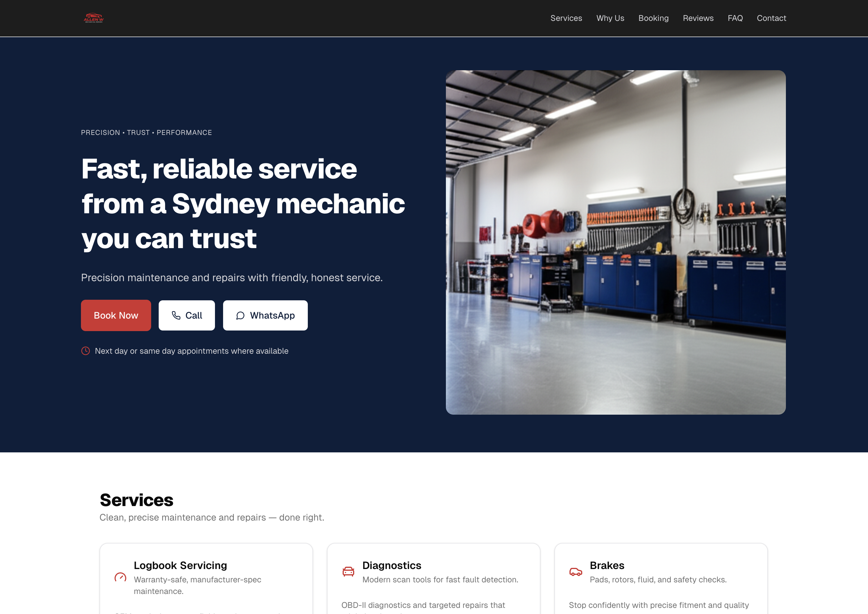Jump to Reviews in navigation

[698, 18]
